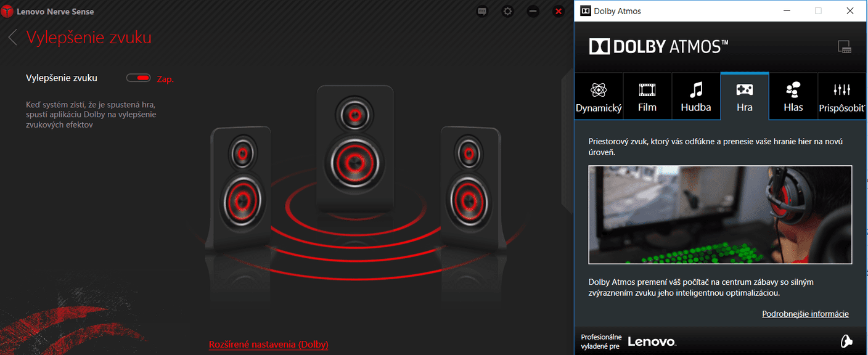Viewport: 868px width, 355px height.
Task: Open Nerve Sense settings gear
Action: click(x=507, y=11)
